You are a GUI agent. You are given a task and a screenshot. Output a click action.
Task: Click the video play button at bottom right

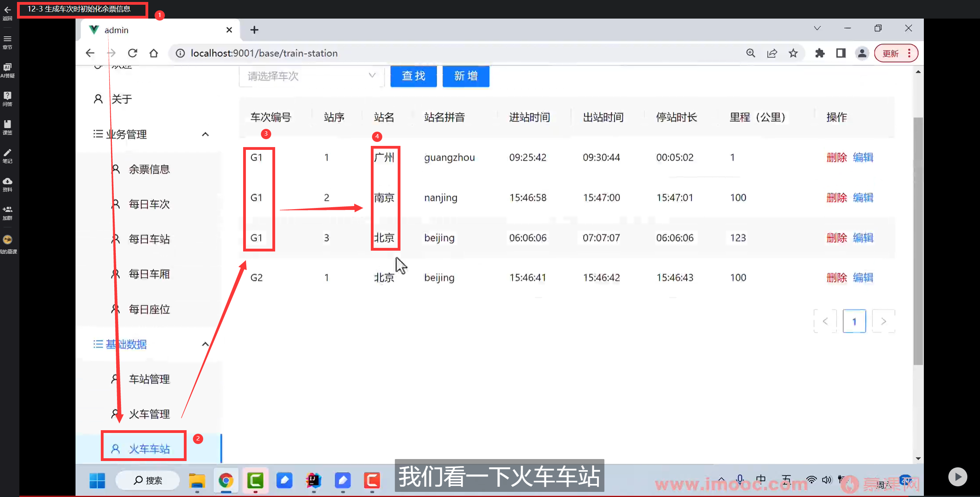[x=957, y=477]
